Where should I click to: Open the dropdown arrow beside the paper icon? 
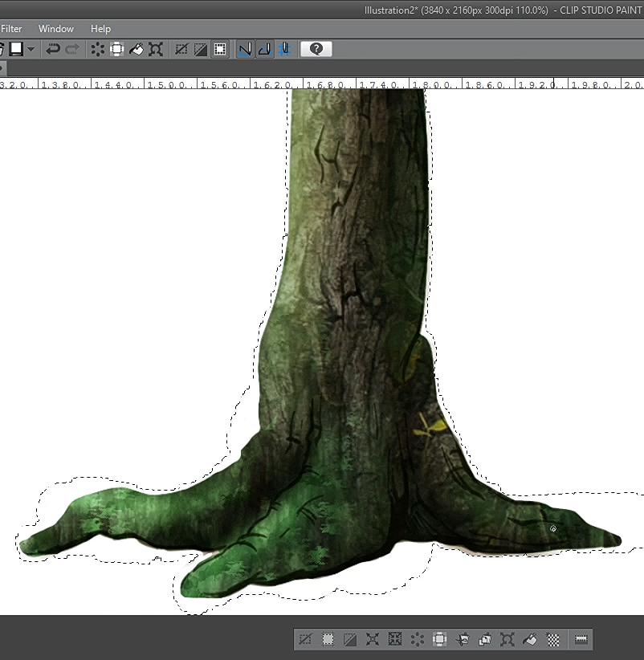[31, 48]
